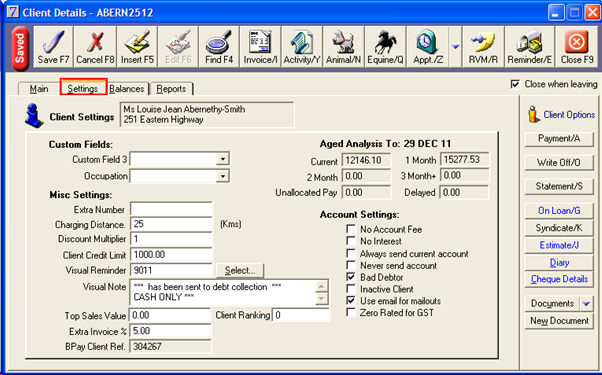Open Cheque Details button
602x375 pixels.
click(559, 279)
